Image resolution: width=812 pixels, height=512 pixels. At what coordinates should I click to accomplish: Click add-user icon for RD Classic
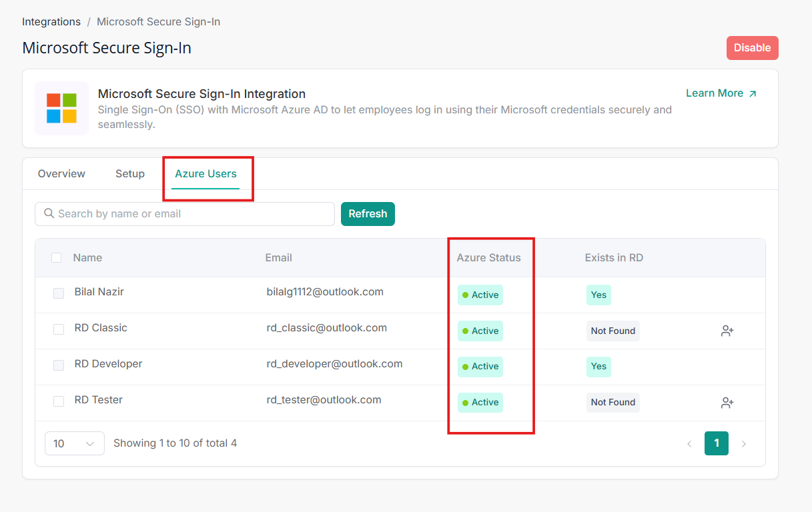(x=727, y=331)
